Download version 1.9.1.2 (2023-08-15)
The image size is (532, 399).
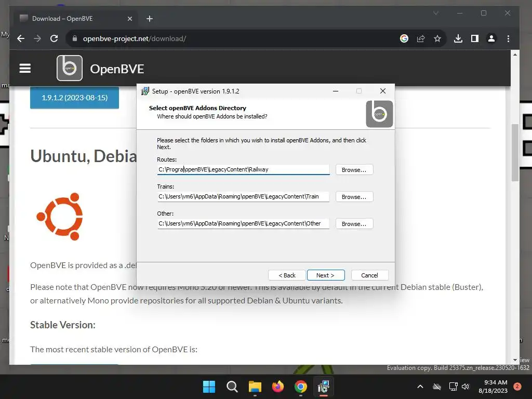(75, 98)
